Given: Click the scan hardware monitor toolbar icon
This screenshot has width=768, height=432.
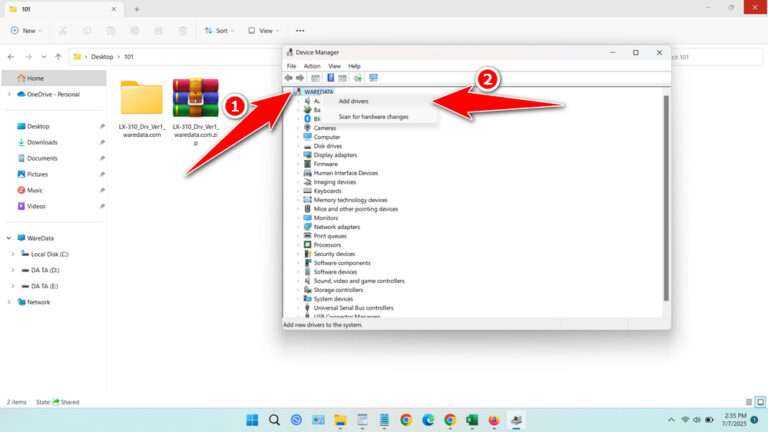Looking at the screenshot, I should pyautogui.click(x=373, y=77).
